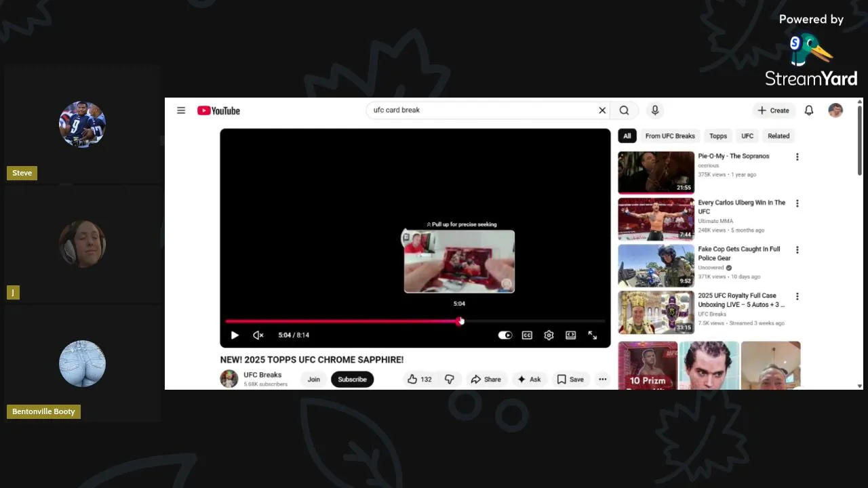Click the page scrollbar down arrow
Image resolution: width=868 pixels, height=488 pixels.
click(860, 386)
